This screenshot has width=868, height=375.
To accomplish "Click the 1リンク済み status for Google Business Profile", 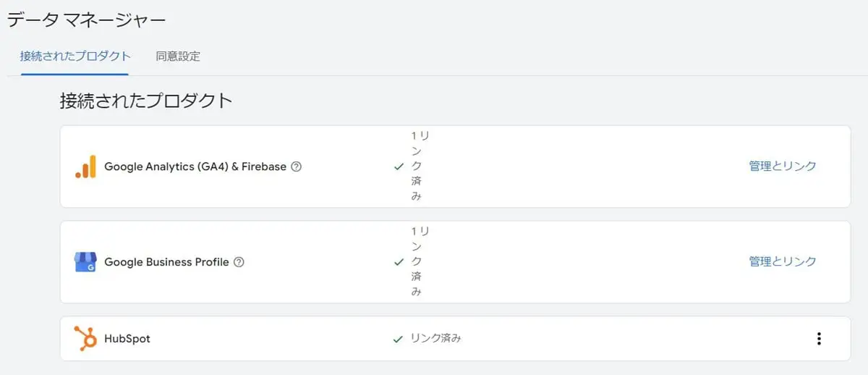I will (x=420, y=261).
